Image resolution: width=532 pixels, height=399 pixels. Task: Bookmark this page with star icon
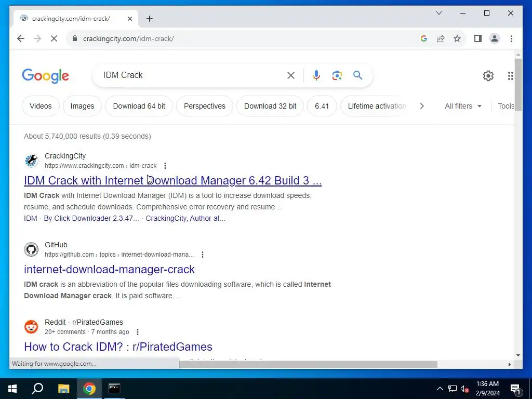coord(457,38)
